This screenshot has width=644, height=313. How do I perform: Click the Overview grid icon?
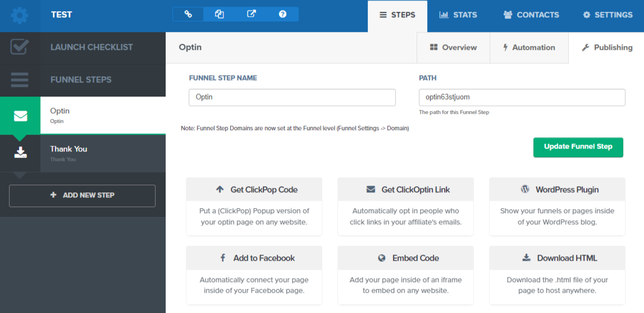click(433, 47)
